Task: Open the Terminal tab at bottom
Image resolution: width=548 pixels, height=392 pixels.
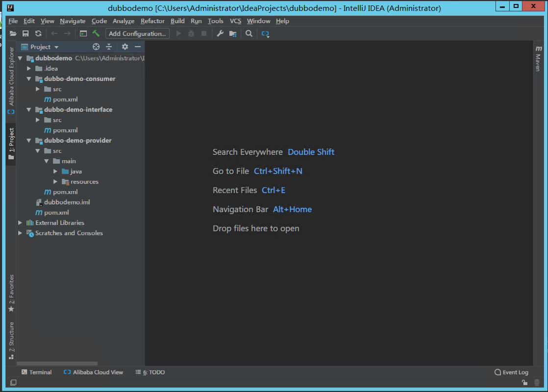Action: tap(36, 372)
